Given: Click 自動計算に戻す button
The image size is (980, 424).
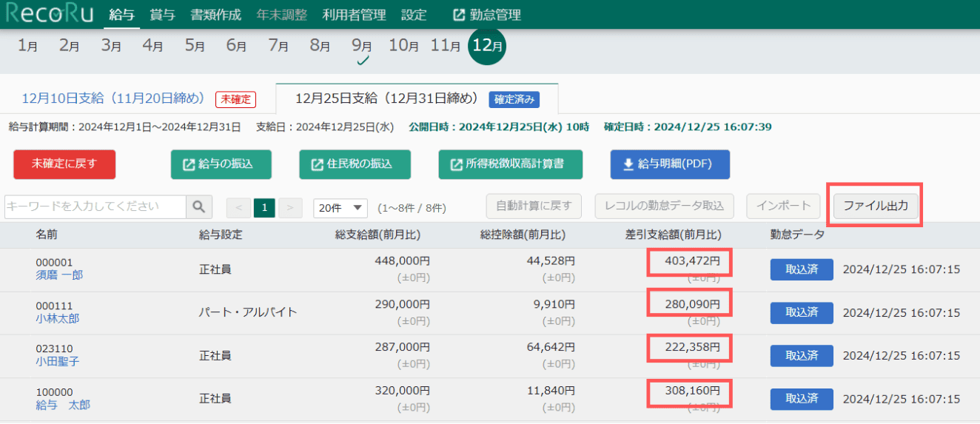Looking at the screenshot, I should [x=534, y=206].
